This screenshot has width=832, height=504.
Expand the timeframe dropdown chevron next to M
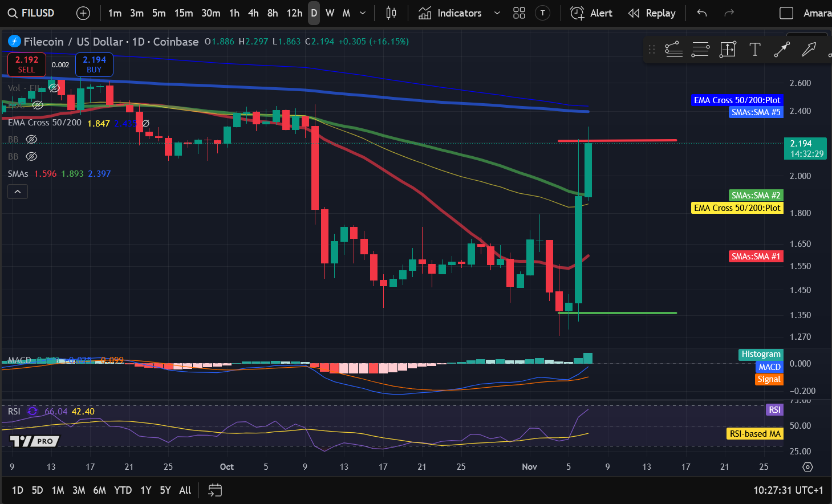(362, 13)
